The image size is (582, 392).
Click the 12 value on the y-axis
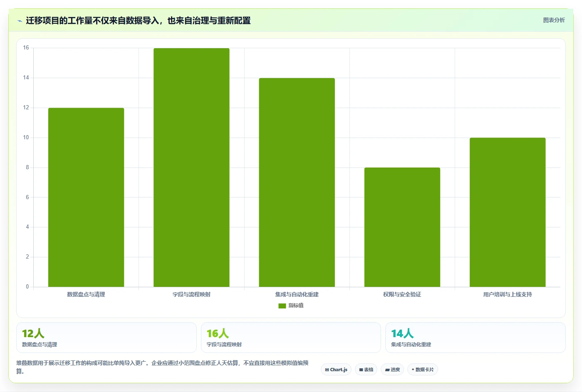(x=26, y=108)
